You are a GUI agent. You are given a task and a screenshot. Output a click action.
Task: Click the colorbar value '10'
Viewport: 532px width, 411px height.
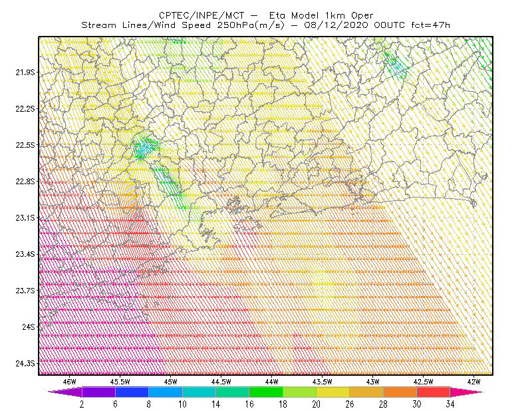point(182,404)
